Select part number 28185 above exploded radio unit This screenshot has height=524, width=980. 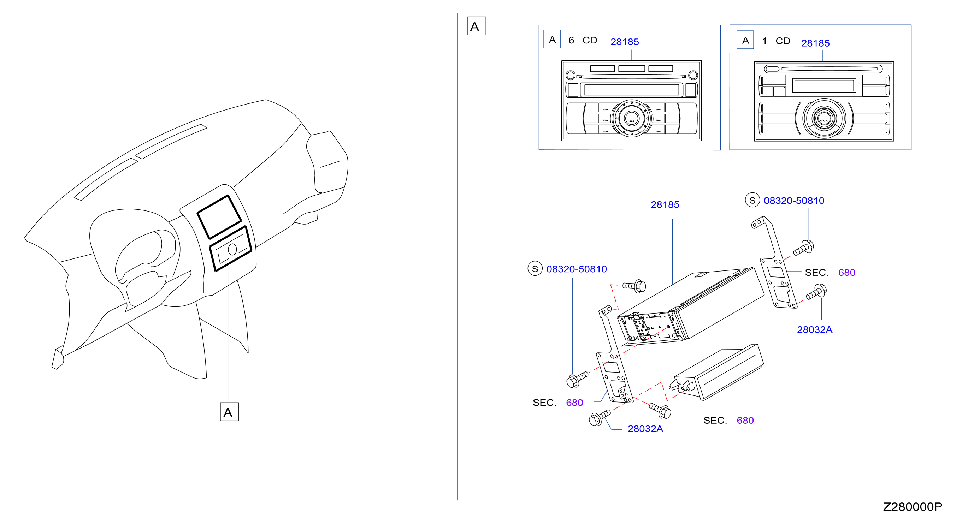tap(665, 204)
